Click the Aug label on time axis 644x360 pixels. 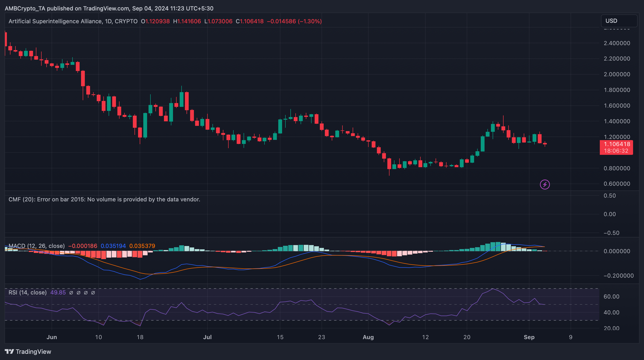(x=368, y=337)
